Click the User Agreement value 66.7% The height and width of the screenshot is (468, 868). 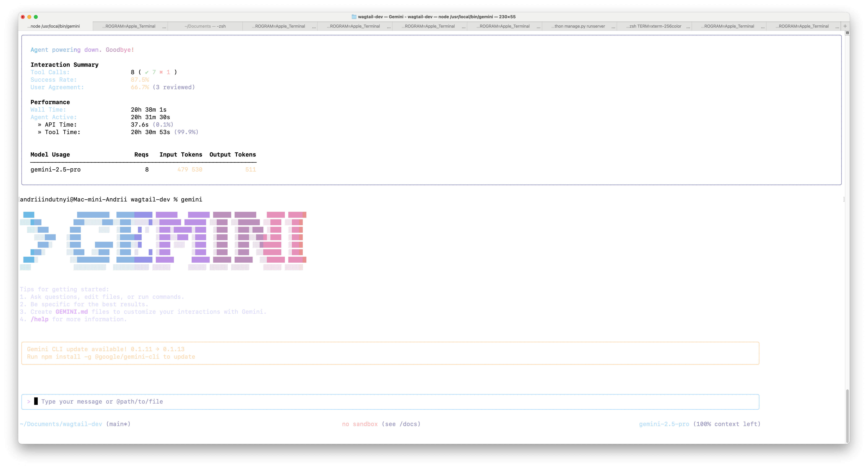pyautogui.click(x=140, y=87)
